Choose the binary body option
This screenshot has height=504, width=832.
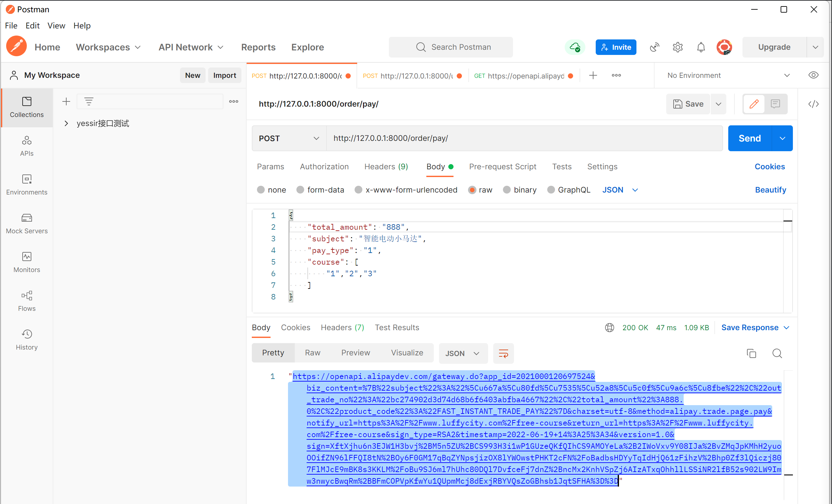[x=507, y=190]
